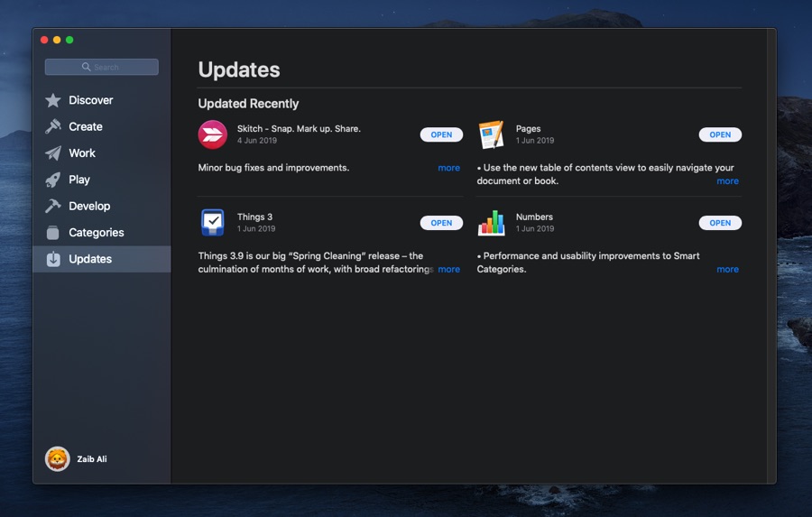Go to the Discover section

pyautogui.click(x=101, y=100)
